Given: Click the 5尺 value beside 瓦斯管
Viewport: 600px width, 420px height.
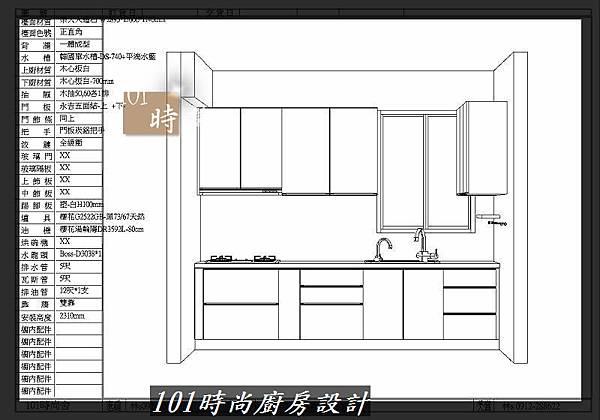Looking at the screenshot, I should tap(65, 278).
